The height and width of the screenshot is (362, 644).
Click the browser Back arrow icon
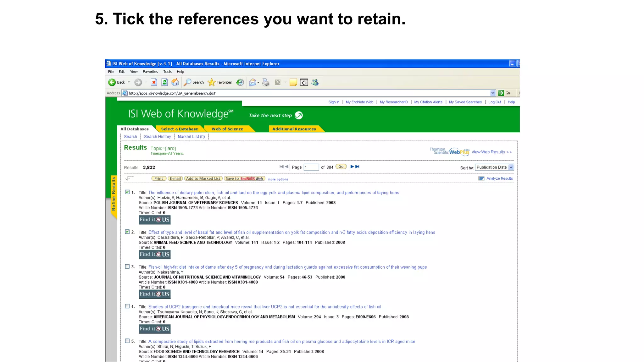coord(112,82)
